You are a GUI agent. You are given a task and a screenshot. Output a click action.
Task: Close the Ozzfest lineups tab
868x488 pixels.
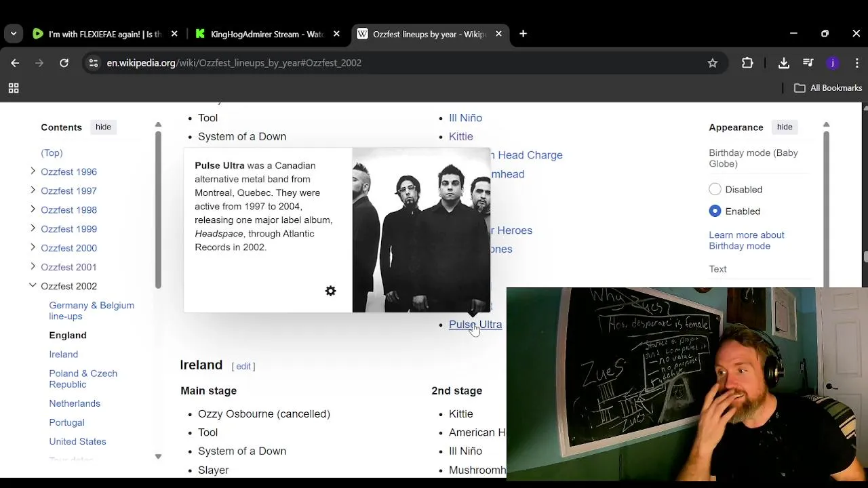[x=498, y=34]
